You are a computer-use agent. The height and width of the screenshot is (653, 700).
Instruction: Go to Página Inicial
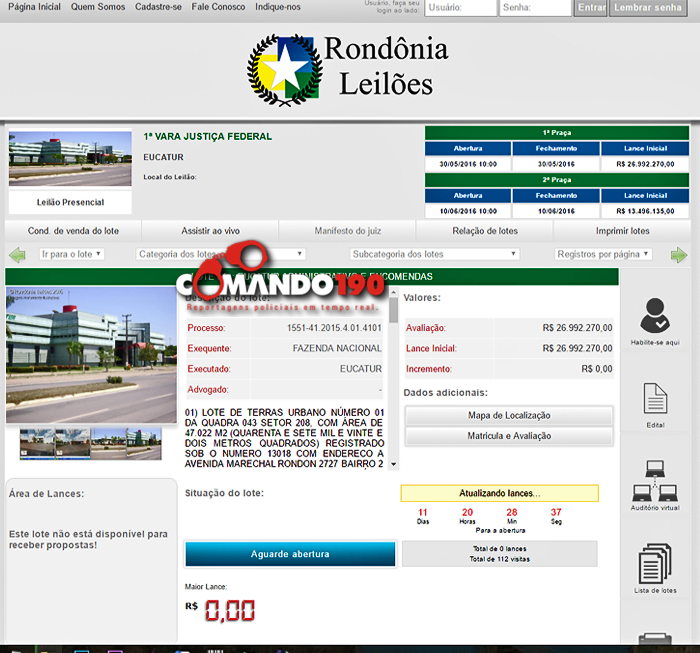[34, 7]
